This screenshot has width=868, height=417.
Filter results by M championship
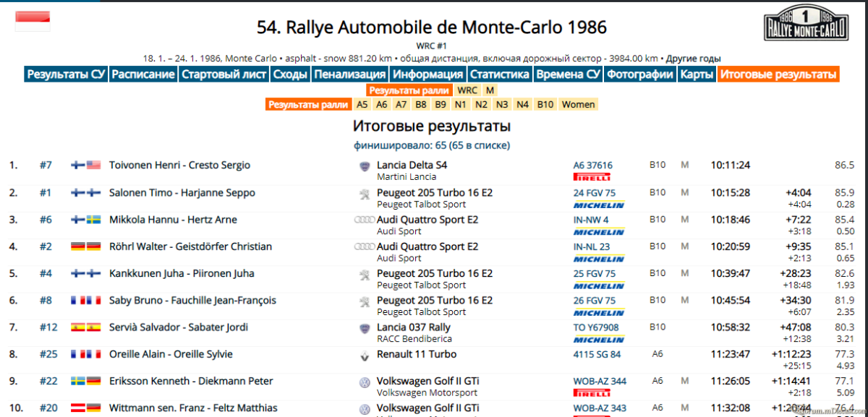coord(490,90)
